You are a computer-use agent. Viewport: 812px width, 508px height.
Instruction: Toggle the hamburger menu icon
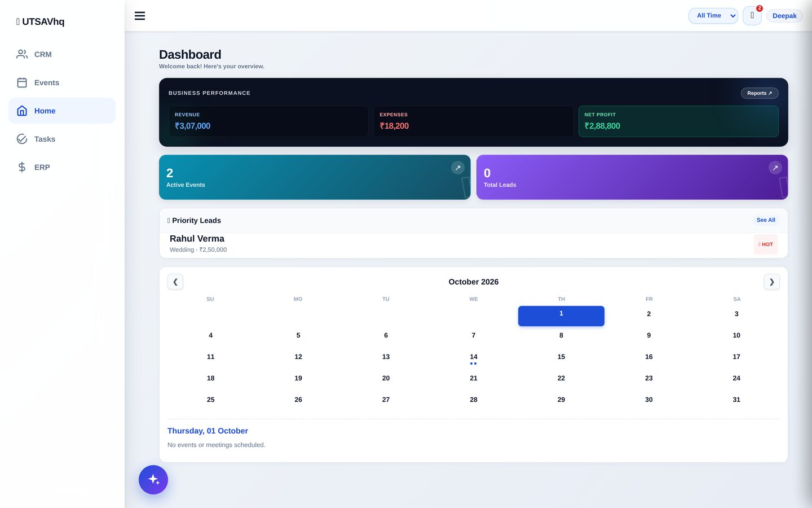point(140,16)
